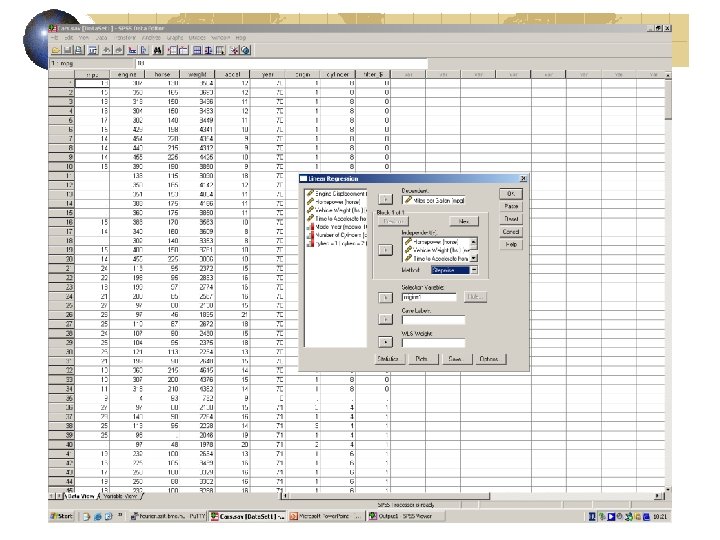Viewport: 720px width, 540px height.
Task: Open the Dialog Recall toolbar icon
Action: 93,51
